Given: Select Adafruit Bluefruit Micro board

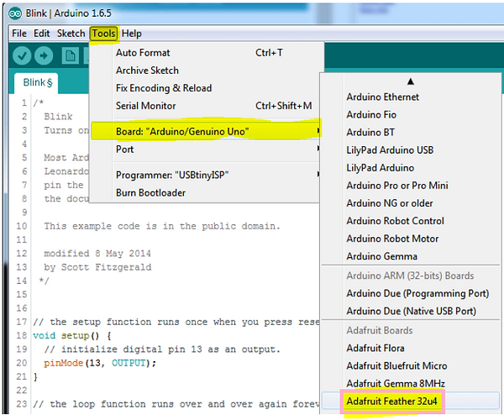Looking at the screenshot, I should pos(411,365).
